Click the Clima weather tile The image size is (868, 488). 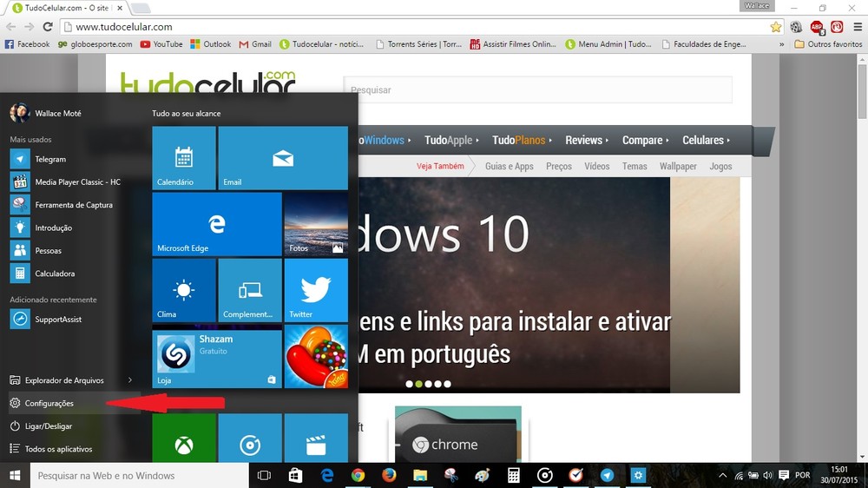(183, 290)
